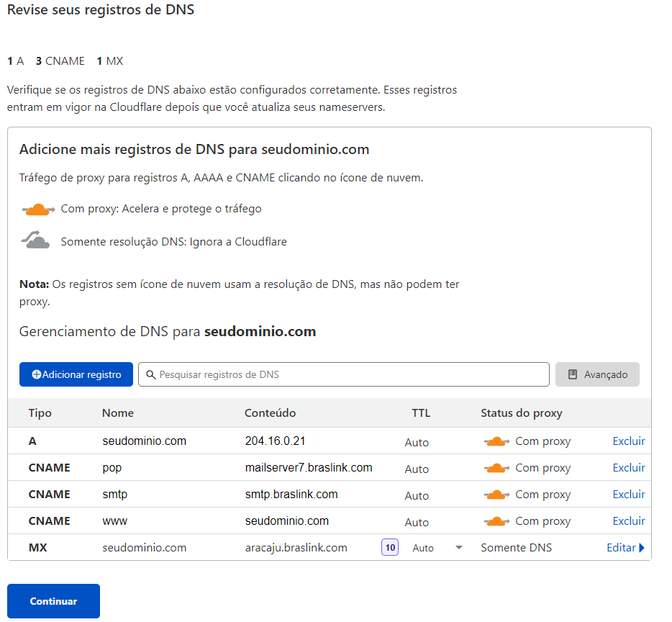Screen dimensions: 672x622
Task: Open the TTL dropdown on the MX row
Action: coord(458,547)
